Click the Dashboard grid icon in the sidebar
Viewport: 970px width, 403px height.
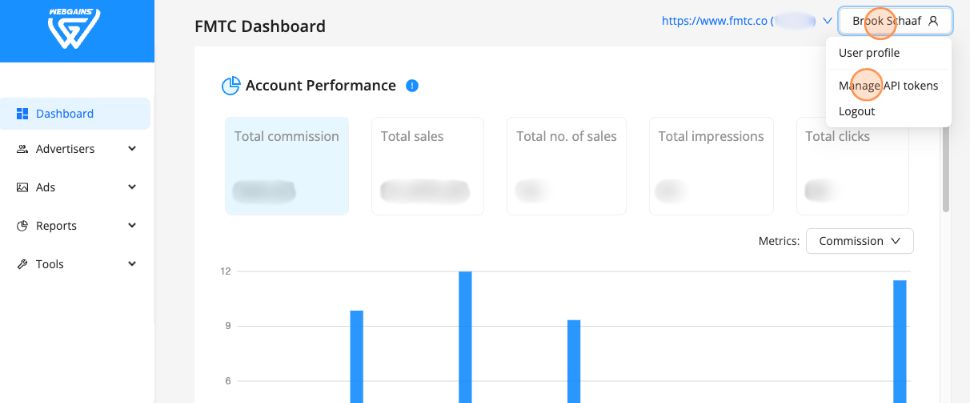pyautogui.click(x=23, y=114)
